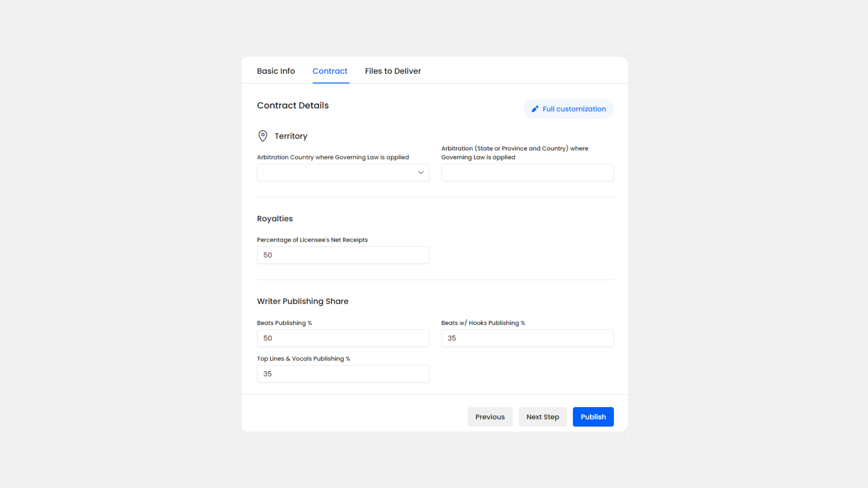The image size is (868, 488).
Task: Click the Territory section label
Action: pyautogui.click(x=291, y=136)
